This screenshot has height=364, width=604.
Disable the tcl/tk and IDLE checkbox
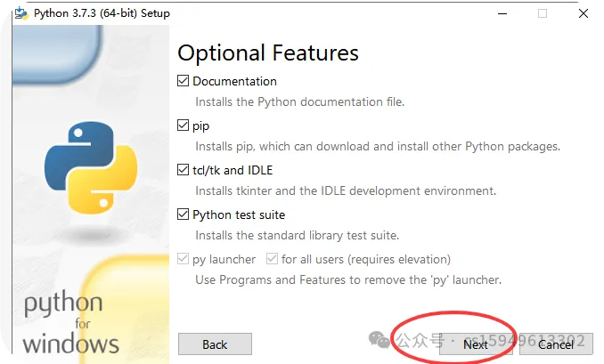[184, 170]
